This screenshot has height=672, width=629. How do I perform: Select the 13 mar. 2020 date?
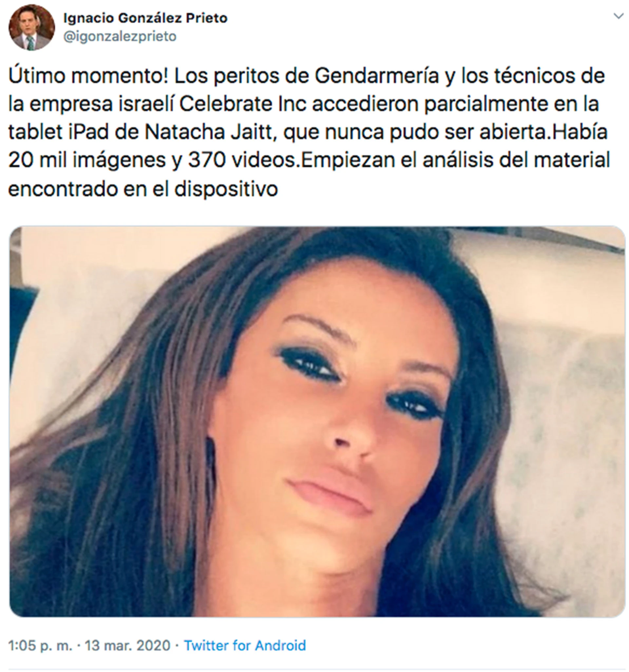[127, 645]
